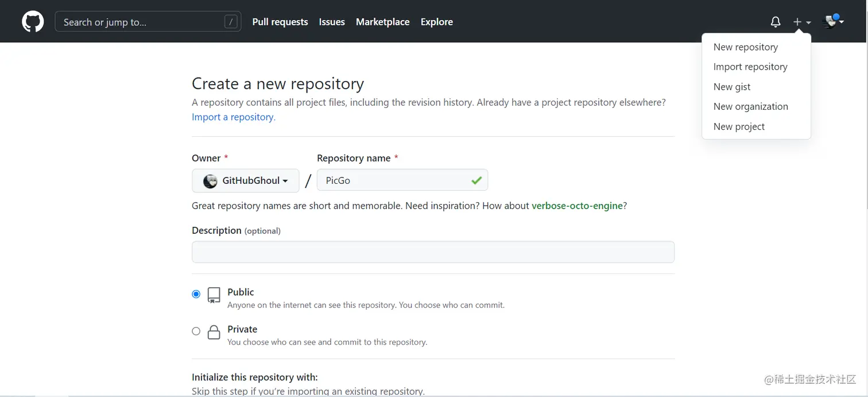Click the GitHub Octocat logo

click(x=33, y=22)
